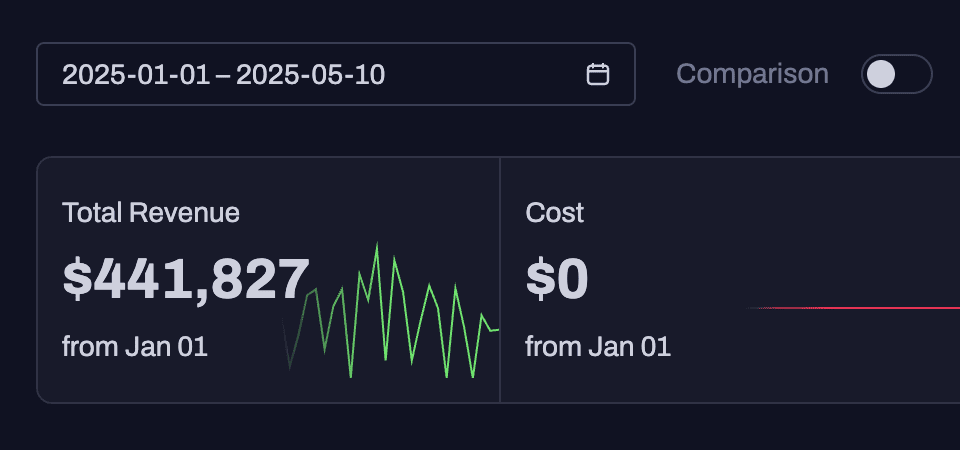
Task: Select the Total Revenue card title
Action: (x=151, y=213)
